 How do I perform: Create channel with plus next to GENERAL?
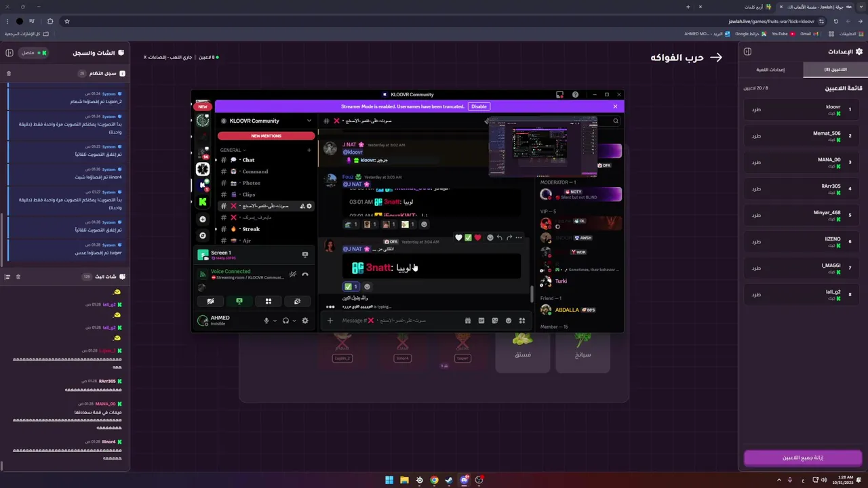[309, 150]
